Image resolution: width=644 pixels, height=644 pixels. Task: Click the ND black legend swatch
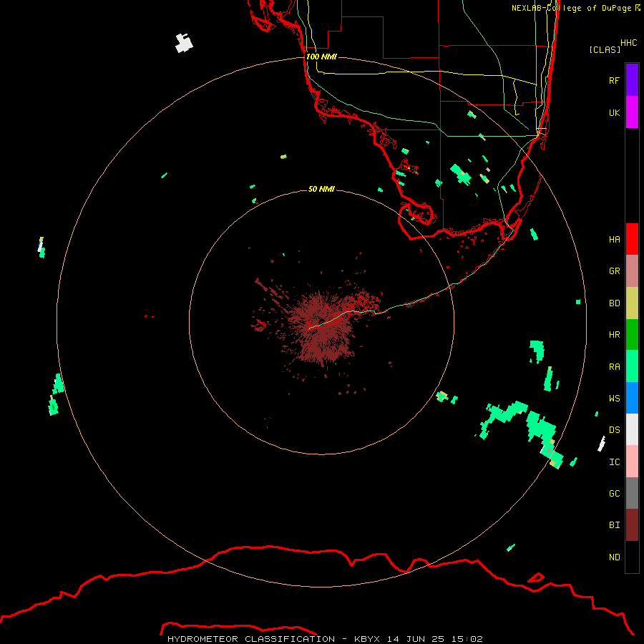632,557
